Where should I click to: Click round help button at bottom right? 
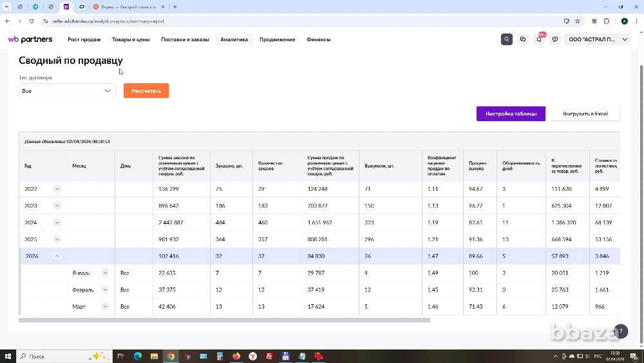tap(621, 331)
